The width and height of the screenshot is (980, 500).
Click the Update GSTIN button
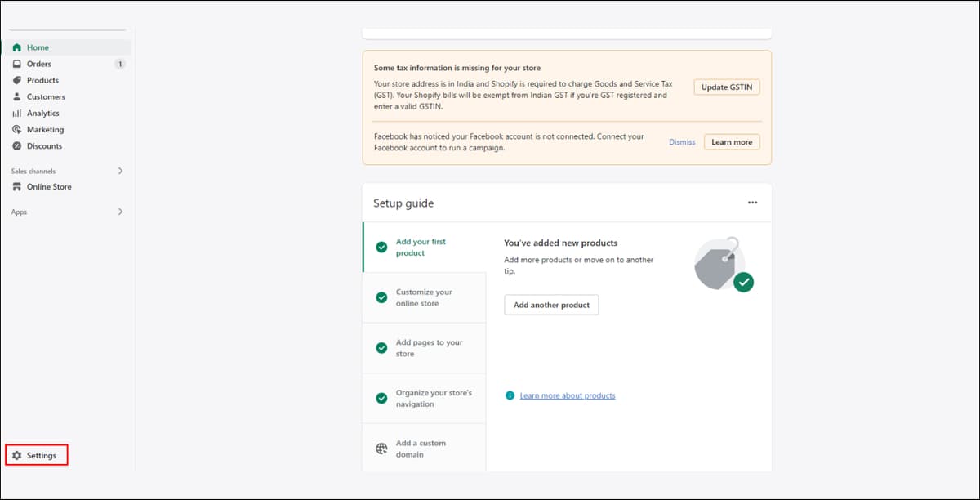click(727, 87)
